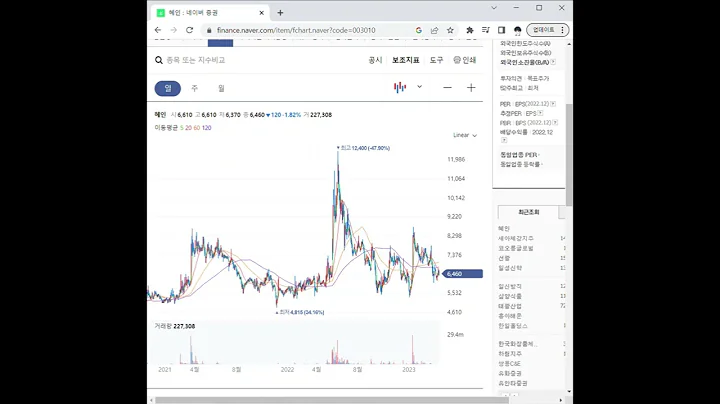The height and width of the screenshot is (404, 720).
Task: Click the horizontal scrollbar at page bottom
Action: (330, 400)
